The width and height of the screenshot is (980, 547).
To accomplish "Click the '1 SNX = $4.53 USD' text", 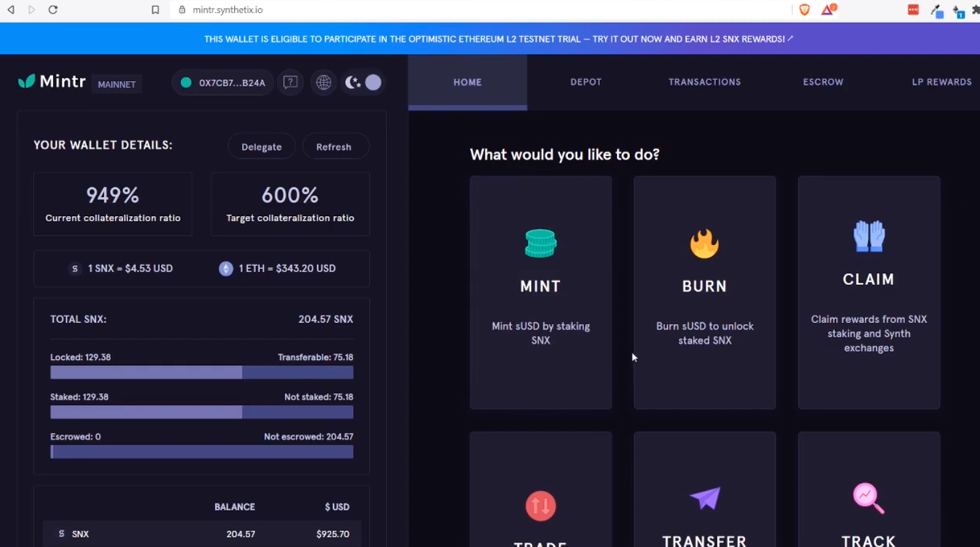I will pos(130,268).
